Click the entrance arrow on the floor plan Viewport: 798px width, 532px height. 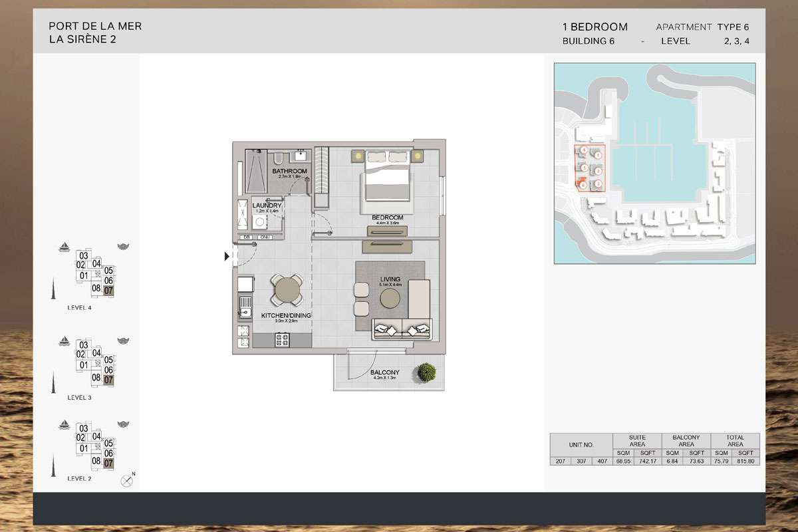tap(227, 256)
